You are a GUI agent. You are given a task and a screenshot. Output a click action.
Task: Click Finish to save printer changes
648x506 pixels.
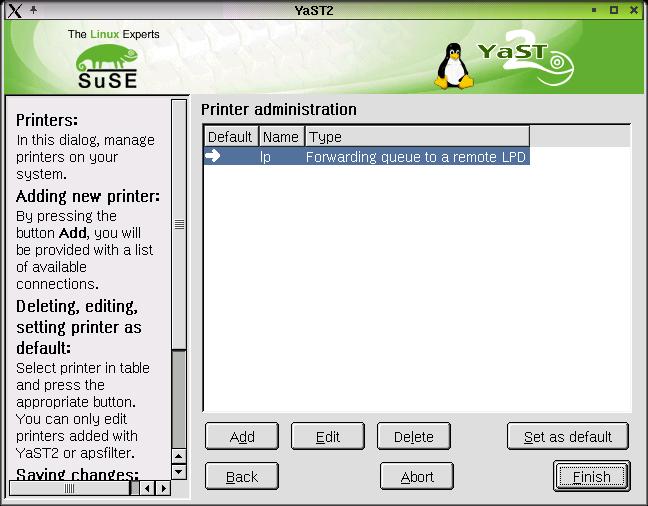coord(590,477)
